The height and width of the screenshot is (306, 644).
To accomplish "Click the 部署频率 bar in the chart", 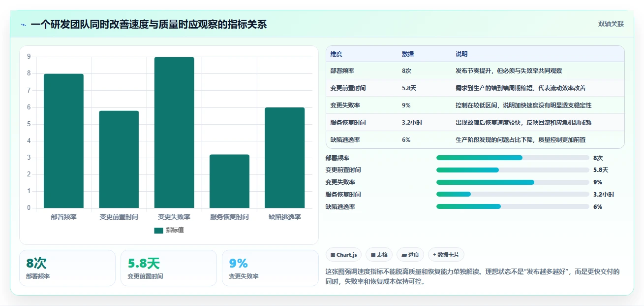I will pos(63,141).
